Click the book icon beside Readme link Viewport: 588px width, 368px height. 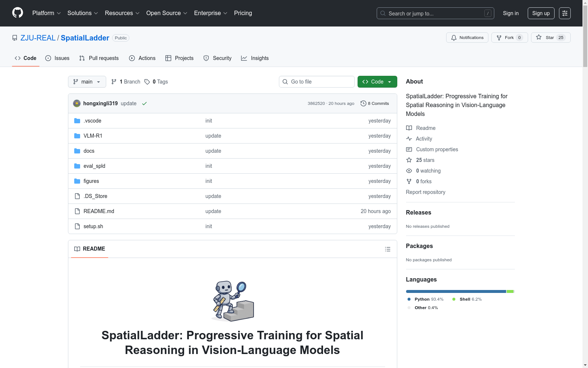[x=409, y=128]
